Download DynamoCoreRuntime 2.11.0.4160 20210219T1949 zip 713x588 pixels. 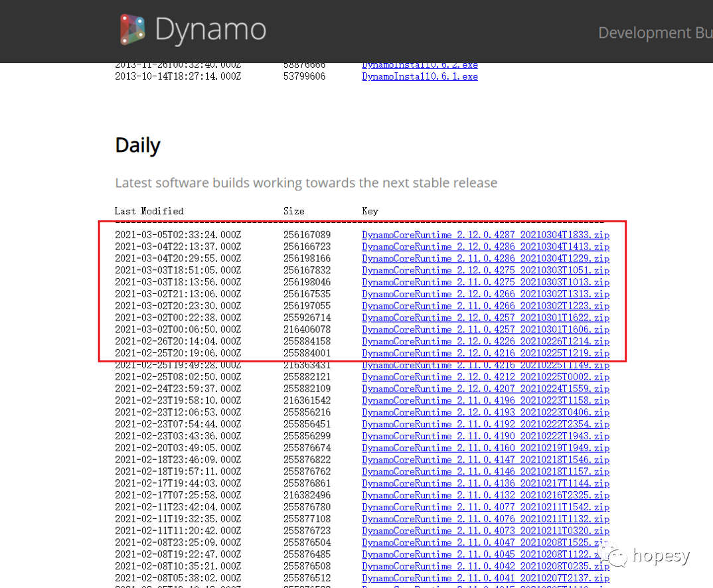[485, 448]
